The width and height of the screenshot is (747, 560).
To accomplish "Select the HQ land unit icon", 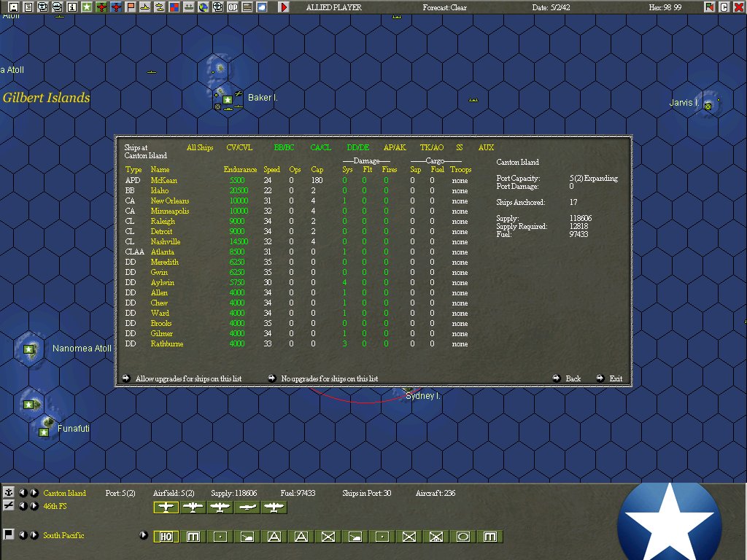I will [166, 537].
